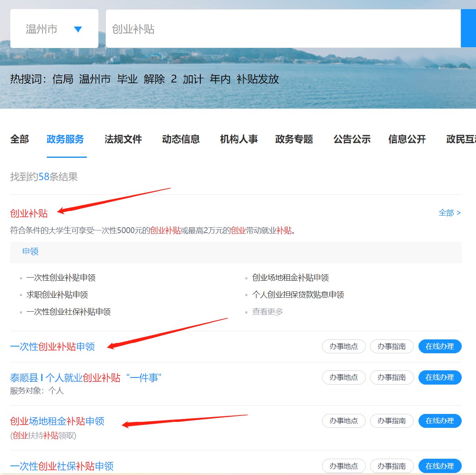The image size is (476, 475).
Task: Open the 动态信息 tab
Action: tap(180, 139)
